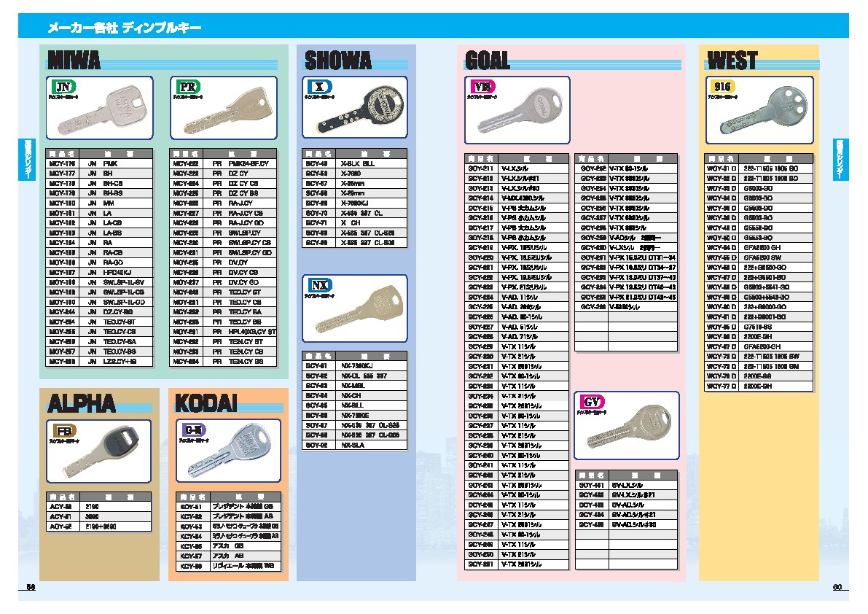Open the GOAL GV key photo
This screenshot has height=614, width=868.
630,428
